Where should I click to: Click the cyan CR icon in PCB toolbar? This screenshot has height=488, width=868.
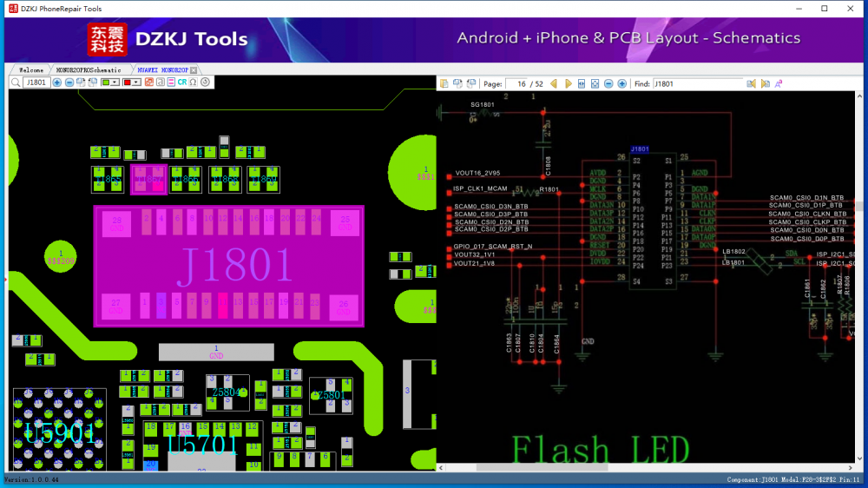point(182,82)
